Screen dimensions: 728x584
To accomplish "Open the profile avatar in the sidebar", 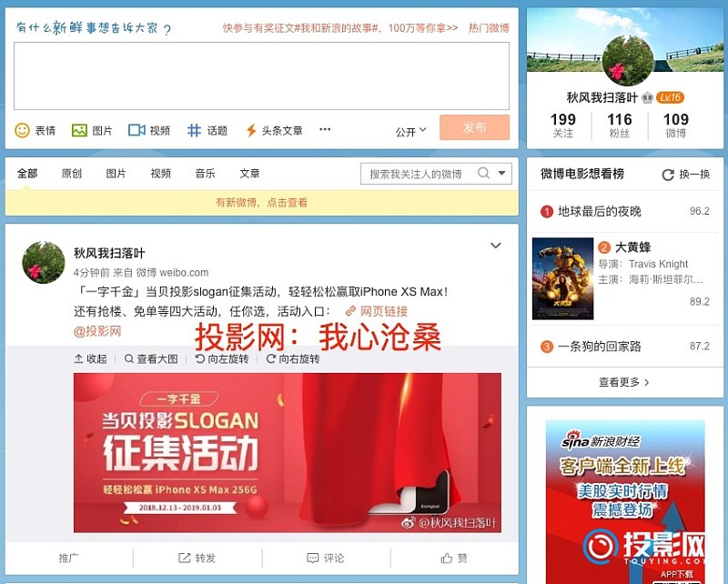I will 628,60.
